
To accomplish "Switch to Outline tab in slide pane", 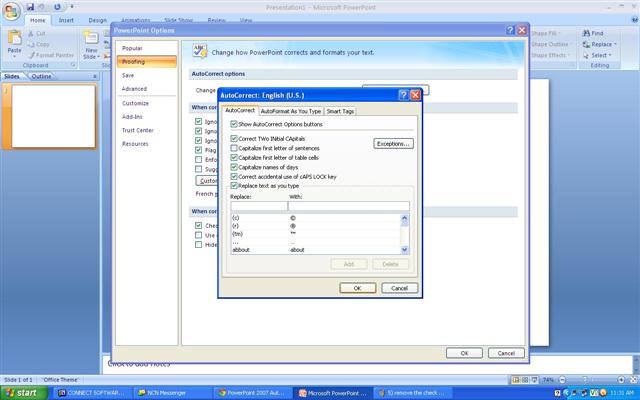I will point(41,76).
